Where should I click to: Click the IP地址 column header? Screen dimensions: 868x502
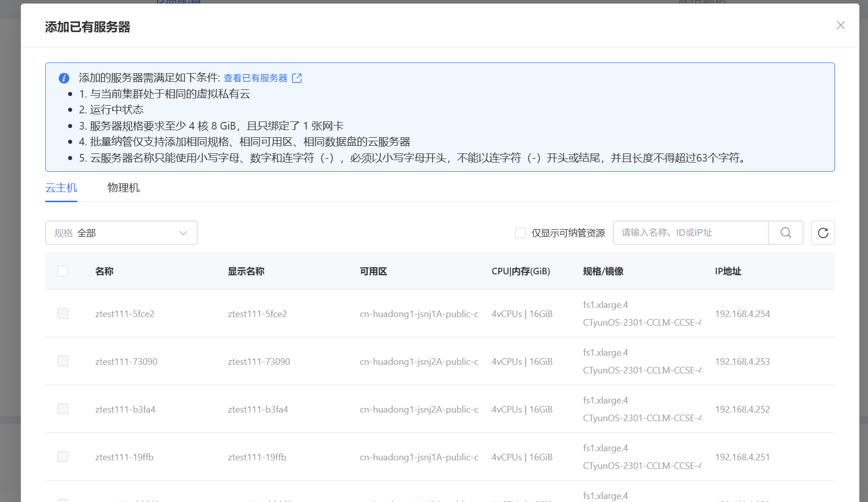tap(728, 271)
